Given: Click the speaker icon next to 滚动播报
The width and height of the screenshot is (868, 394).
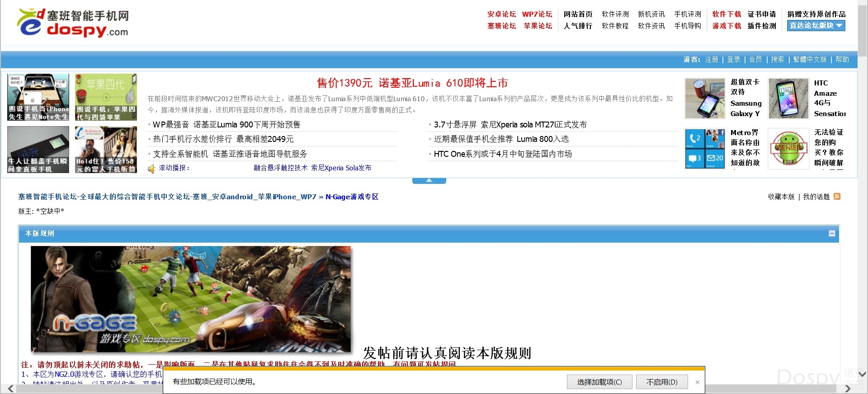Looking at the screenshot, I should 151,169.
